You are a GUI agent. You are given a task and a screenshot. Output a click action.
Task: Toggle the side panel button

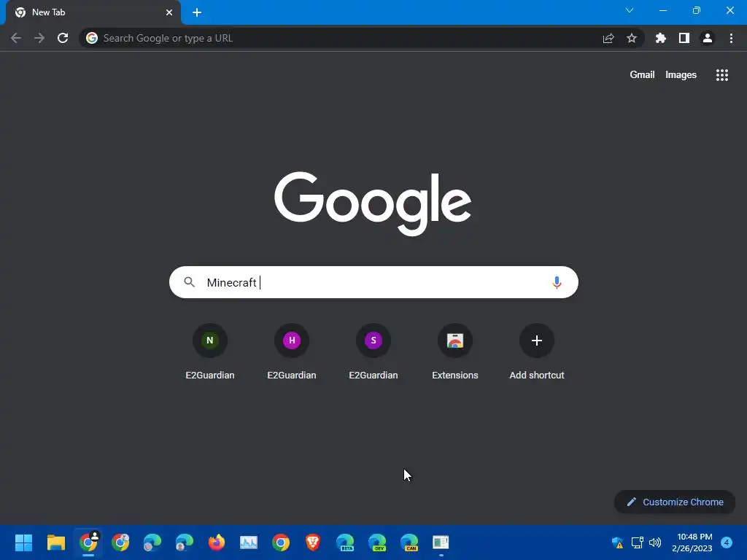684,38
